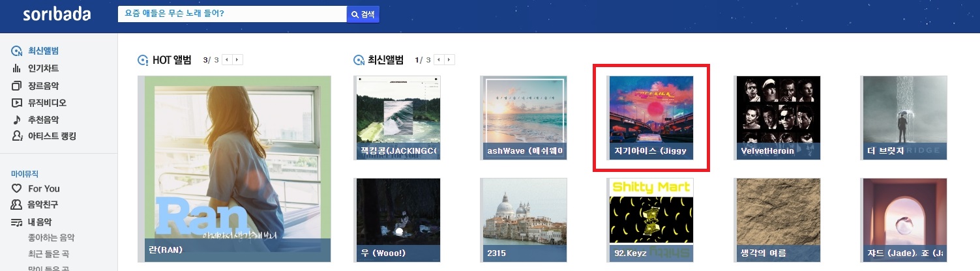This screenshot has height=271, width=980.
Task: Open the For You heart item
Action: (x=36, y=188)
